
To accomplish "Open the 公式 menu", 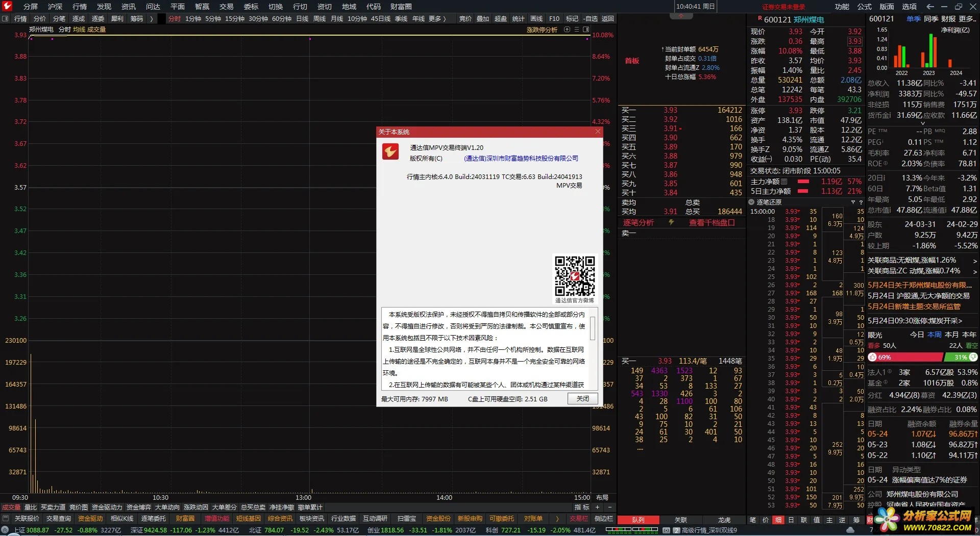I will (x=864, y=7).
